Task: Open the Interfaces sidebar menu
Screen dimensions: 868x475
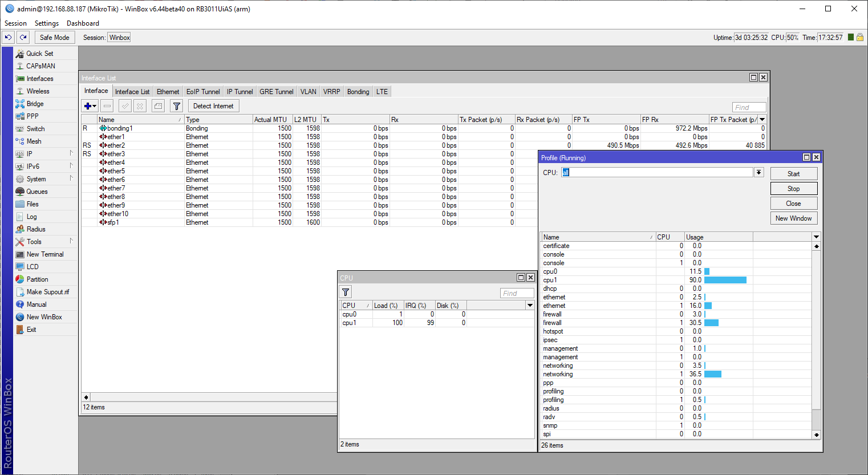Action: tap(39, 79)
